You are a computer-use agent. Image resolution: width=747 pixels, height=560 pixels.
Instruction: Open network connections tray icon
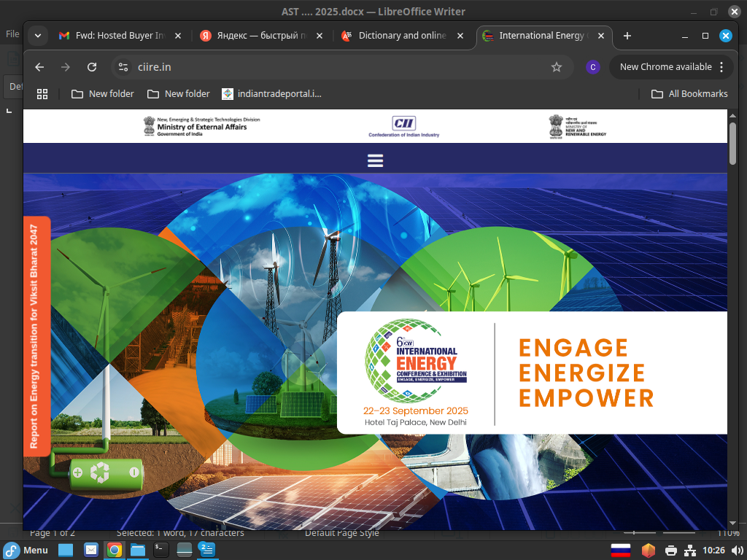[690, 551]
